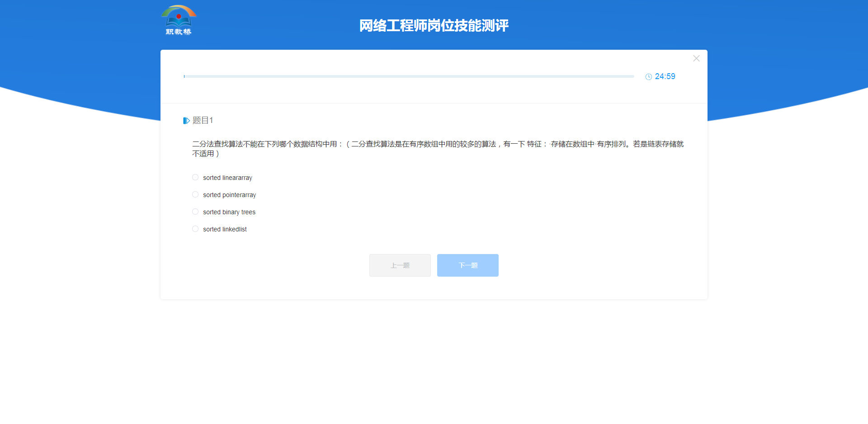Viewport: 868px width, 424px height.
Task: Close the quiz panel with the X icon
Action: pos(696,58)
